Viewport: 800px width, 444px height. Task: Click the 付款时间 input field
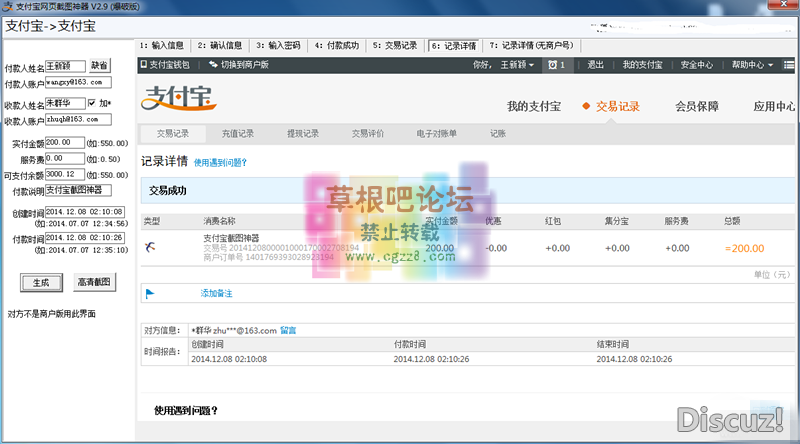(85, 238)
